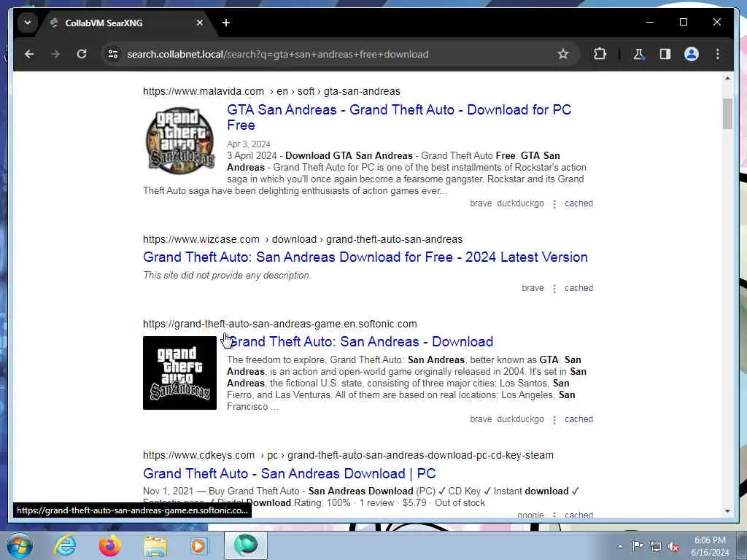Open more options dots for wizcase result
This screenshot has height=560, width=747.
(554, 289)
